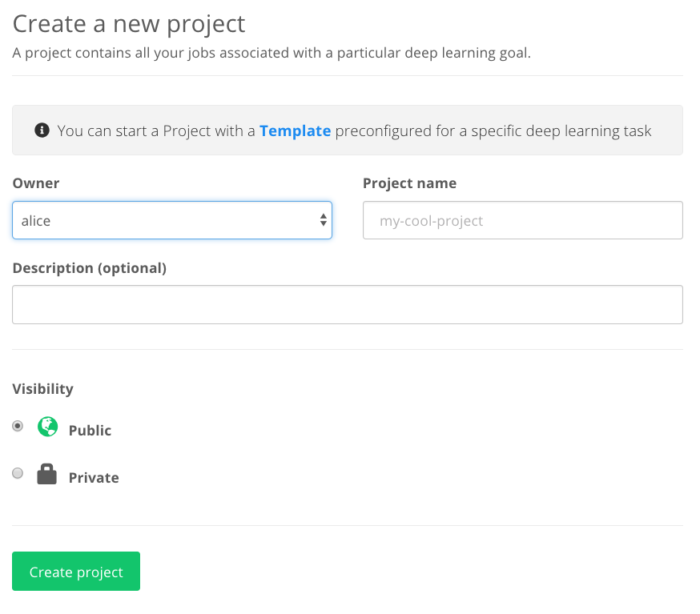The width and height of the screenshot is (700, 614).
Task: Select the Public radio button
Action: pos(18,426)
